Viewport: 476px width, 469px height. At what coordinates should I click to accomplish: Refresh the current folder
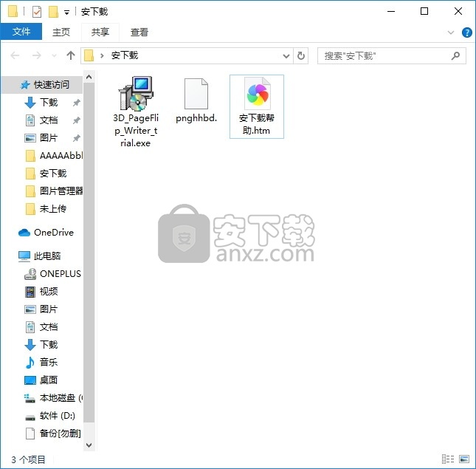click(301, 56)
